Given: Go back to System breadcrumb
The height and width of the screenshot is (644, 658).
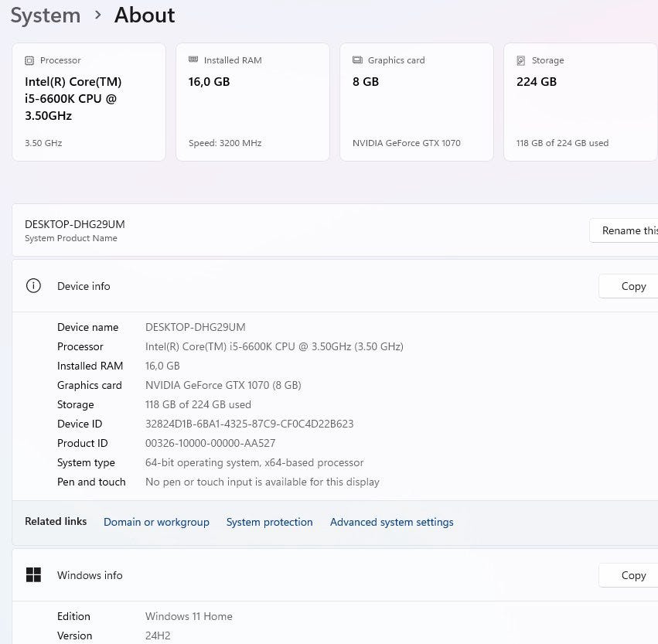Looking at the screenshot, I should [x=46, y=15].
